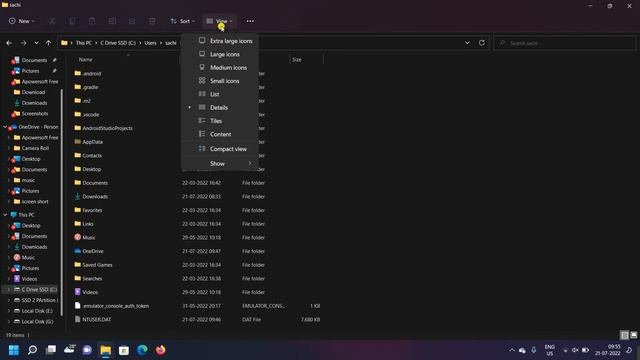Collapse the OneDrive - Personal tree node

[5, 127]
